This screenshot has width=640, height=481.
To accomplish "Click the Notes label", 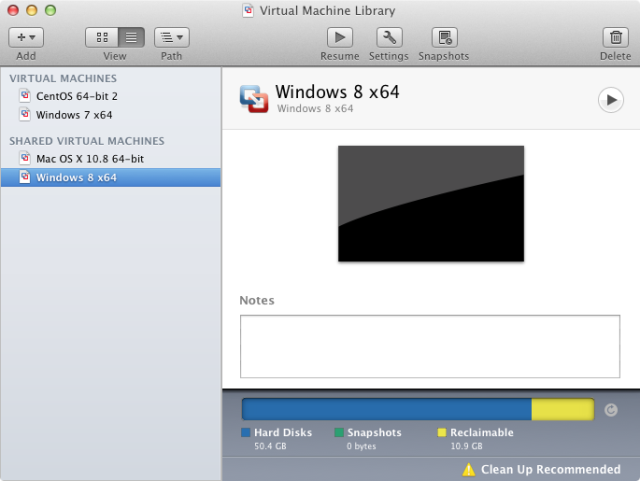I will click(257, 301).
